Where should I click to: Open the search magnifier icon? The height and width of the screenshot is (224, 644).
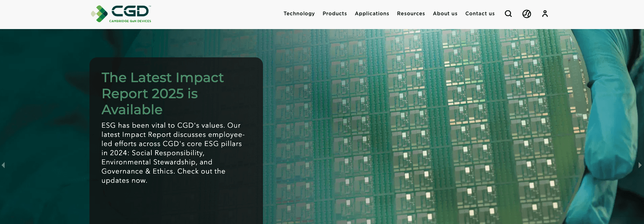508,14
